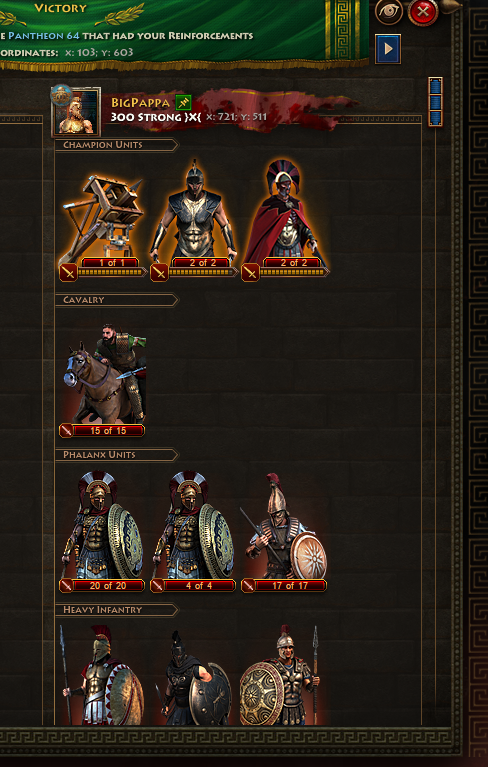Select phalanx unit showing 20 of 20
488x767 pixels.
pyautogui.click(x=102, y=525)
